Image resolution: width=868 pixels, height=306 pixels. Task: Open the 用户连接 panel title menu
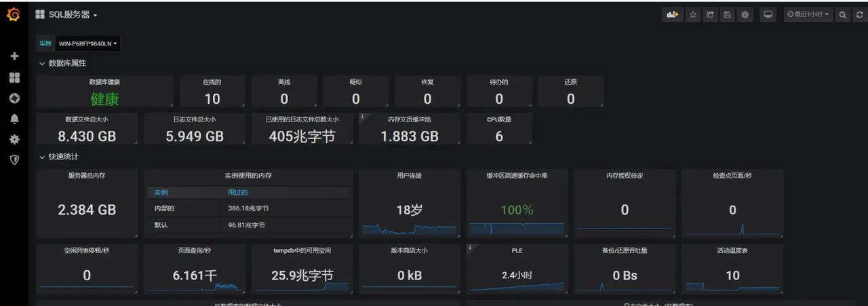point(410,175)
